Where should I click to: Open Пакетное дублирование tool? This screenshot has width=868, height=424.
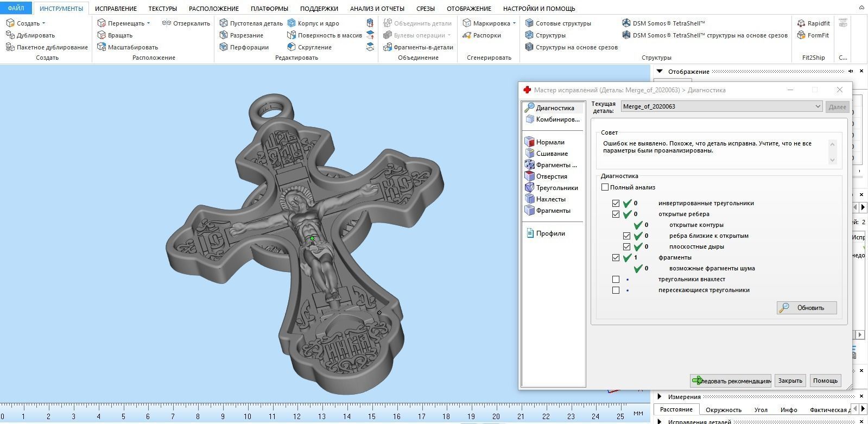(47, 47)
